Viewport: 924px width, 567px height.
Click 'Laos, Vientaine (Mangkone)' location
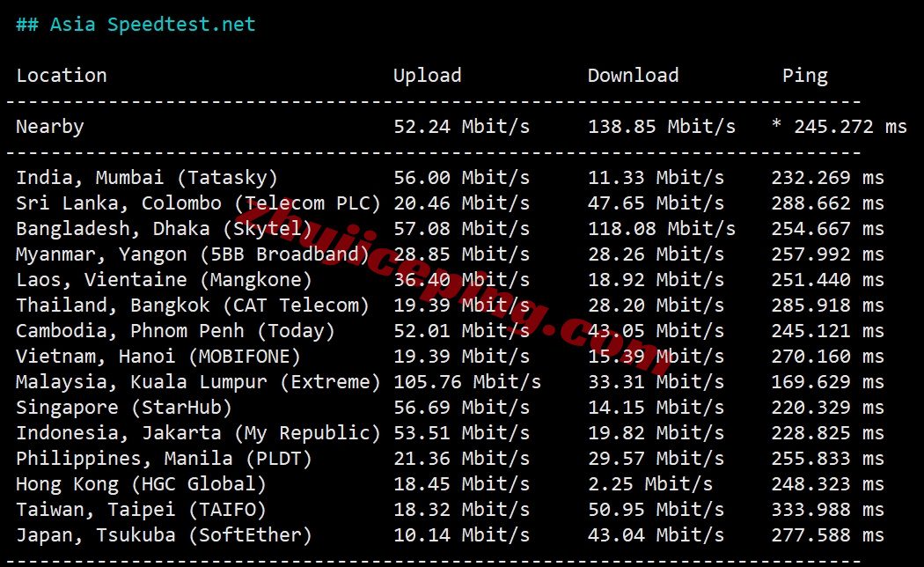pyautogui.click(x=164, y=280)
